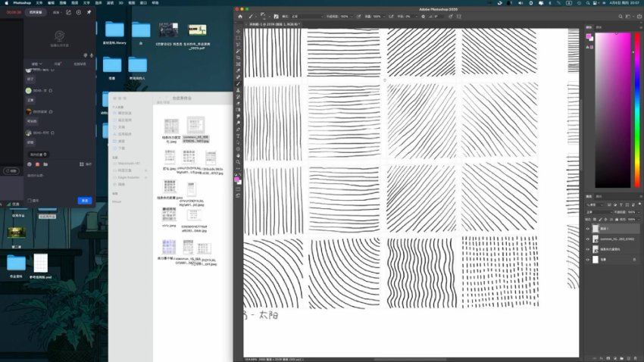
Task: Click recording button in chat window header
Action: (36, 12)
